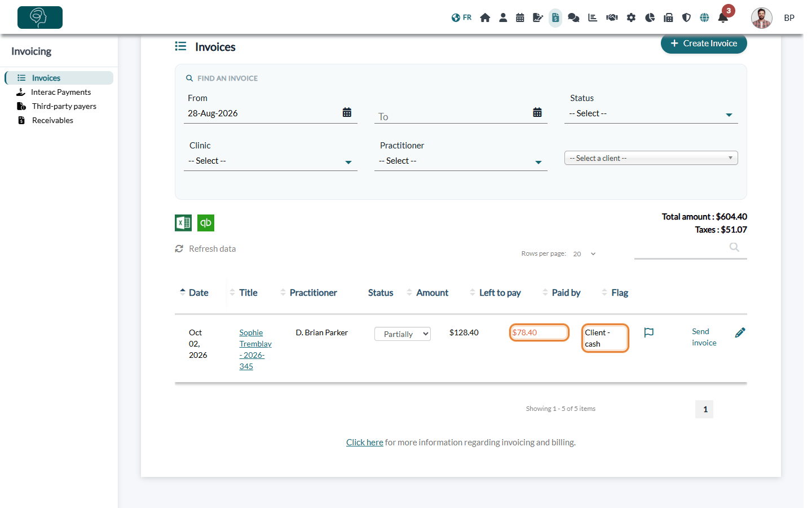Screen dimensions: 812x508
Task: Open the bar chart reports icon
Action: click(593, 17)
